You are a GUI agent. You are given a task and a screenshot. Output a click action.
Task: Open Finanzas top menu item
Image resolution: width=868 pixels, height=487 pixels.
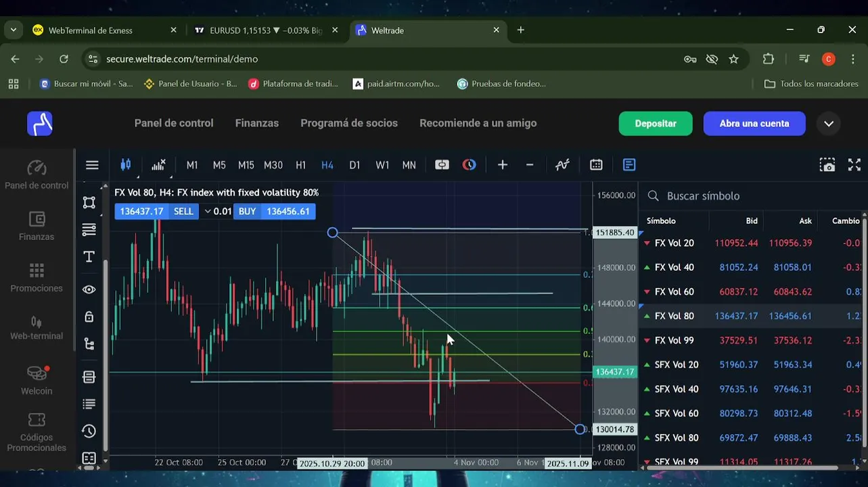pos(257,123)
